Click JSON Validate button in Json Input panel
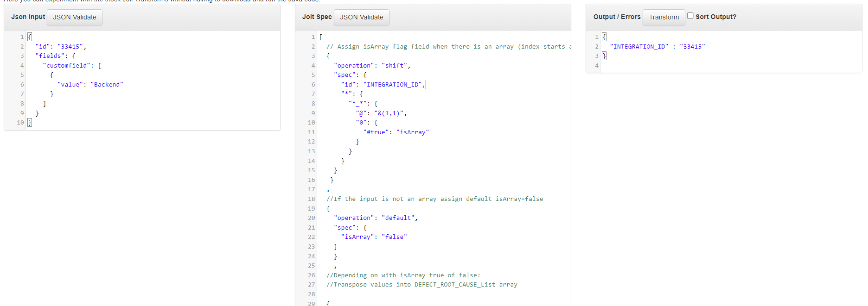Image resolution: width=868 pixels, height=306 pixels. (x=75, y=17)
